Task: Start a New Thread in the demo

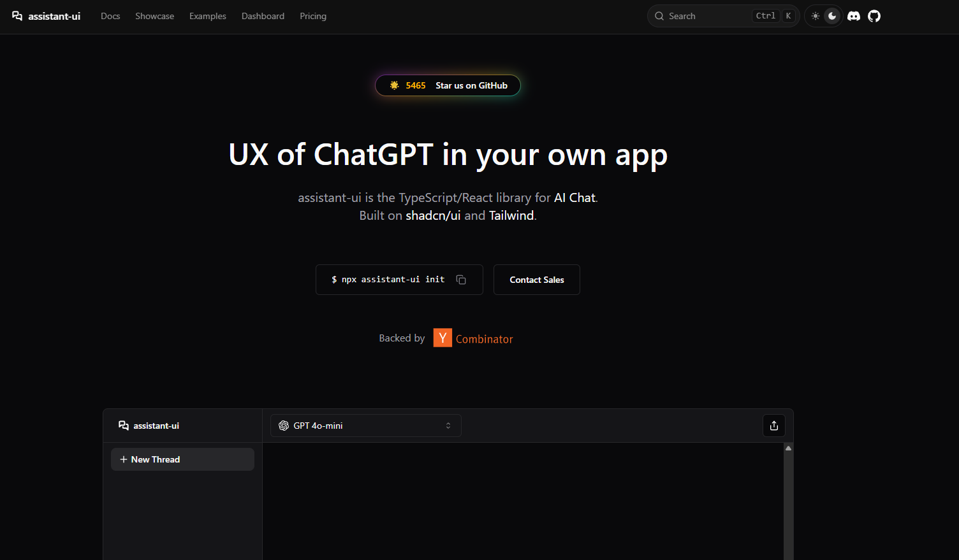Action: click(x=182, y=459)
